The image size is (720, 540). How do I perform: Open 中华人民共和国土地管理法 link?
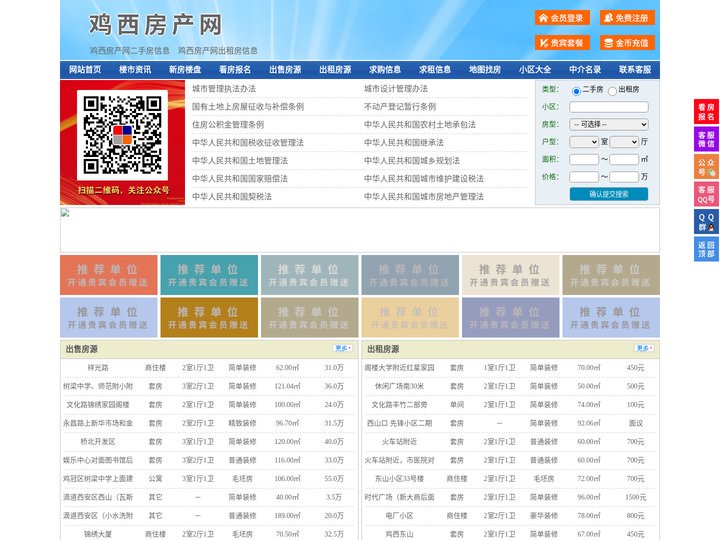click(x=240, y=160)
